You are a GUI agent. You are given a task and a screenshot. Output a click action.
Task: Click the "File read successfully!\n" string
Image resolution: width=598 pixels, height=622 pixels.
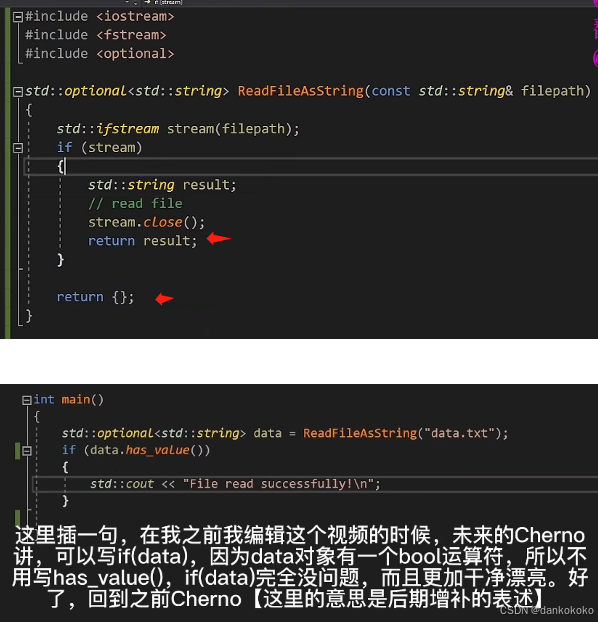click(x=278, y=484)
